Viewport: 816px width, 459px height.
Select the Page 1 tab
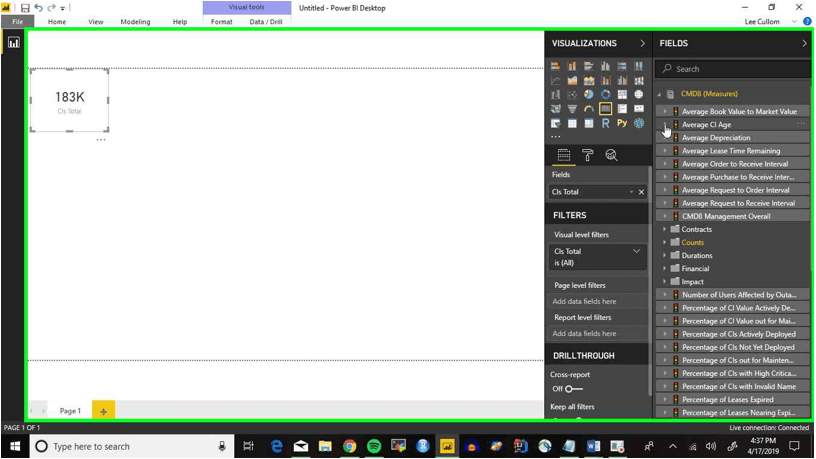(x=70, y=411)
